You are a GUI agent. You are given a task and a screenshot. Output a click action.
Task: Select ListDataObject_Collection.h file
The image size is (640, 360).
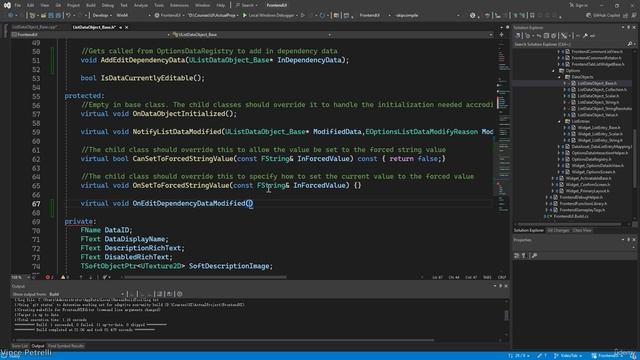pos(602,89)
